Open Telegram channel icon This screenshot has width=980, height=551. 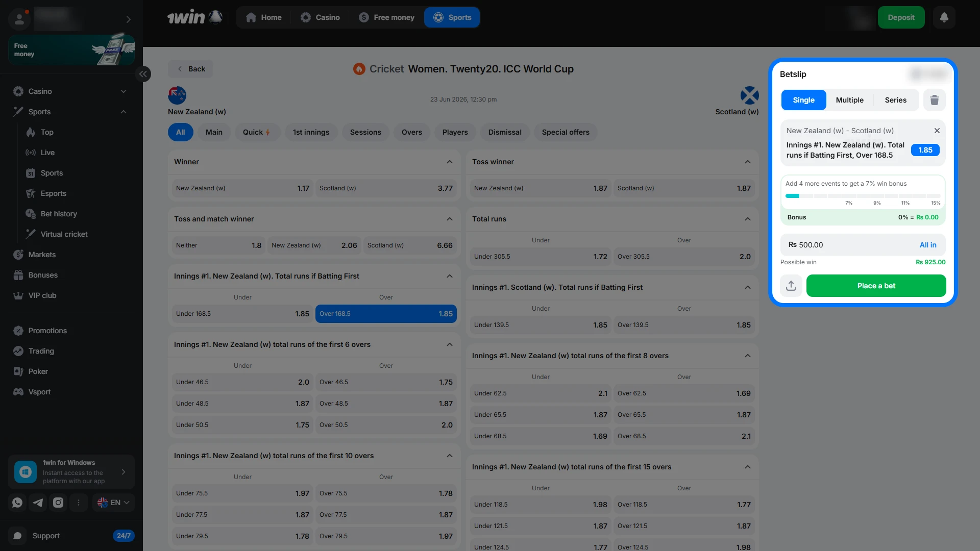point(38,503)
